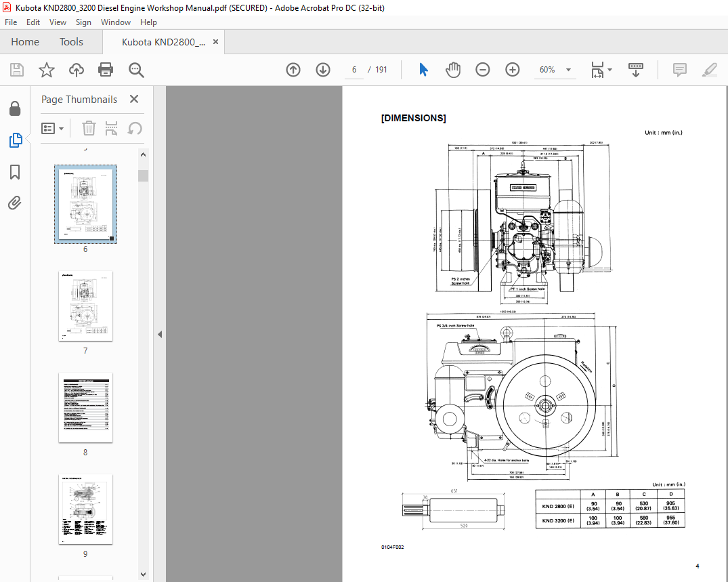Select page 9 thumbnail
The width and height of the screenshot is (728, 582).
click(x=85, y=509)
